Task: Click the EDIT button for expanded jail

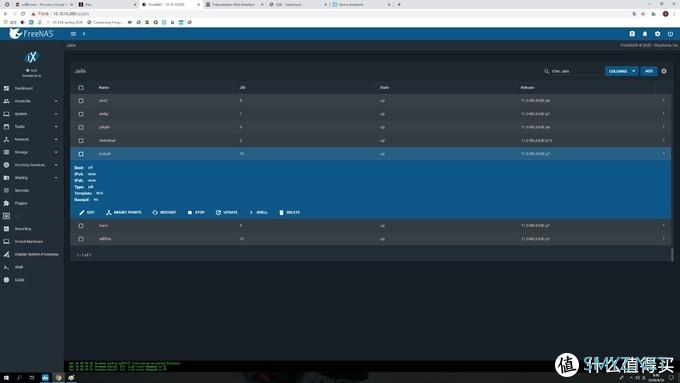Action: click(x=87, y=213)
